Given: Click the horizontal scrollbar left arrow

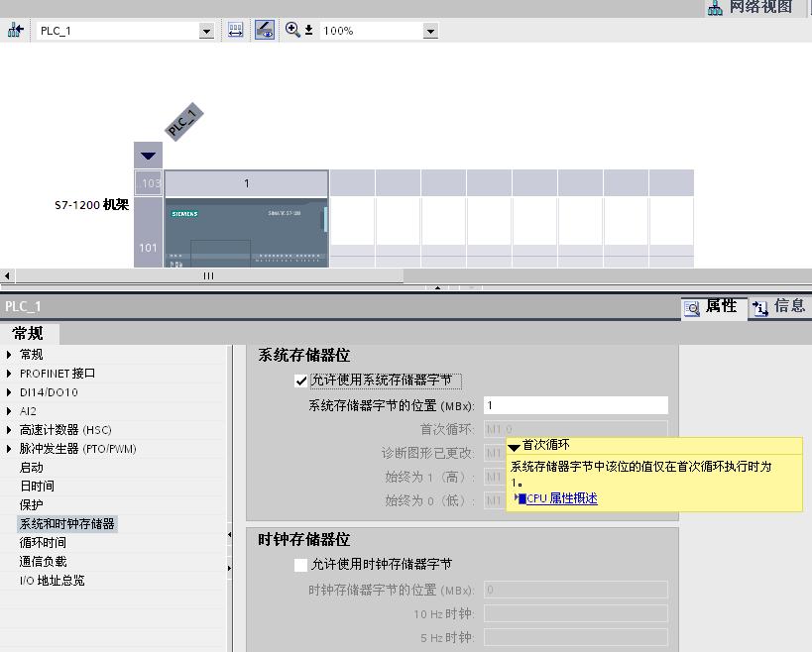Looking at the screenshot, I should (7, 275).
